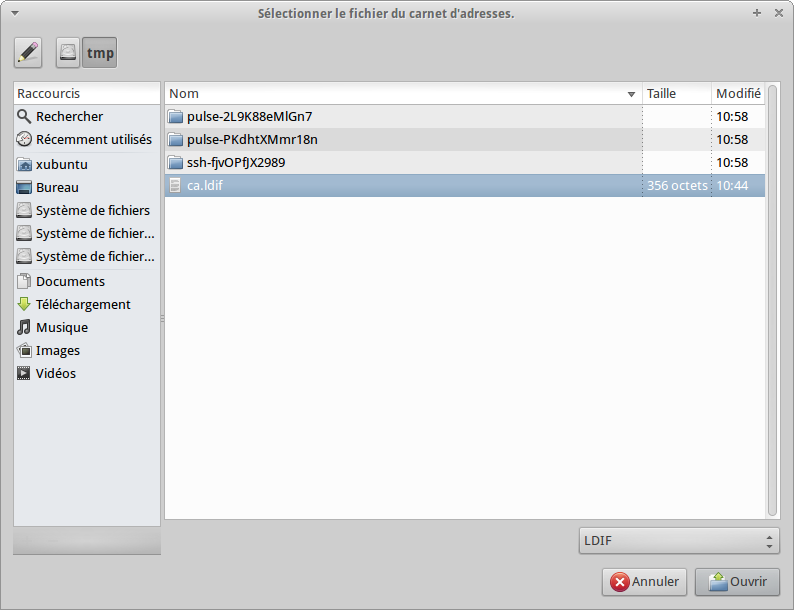Expand the LDIF file type dropdown

[678, 541]
